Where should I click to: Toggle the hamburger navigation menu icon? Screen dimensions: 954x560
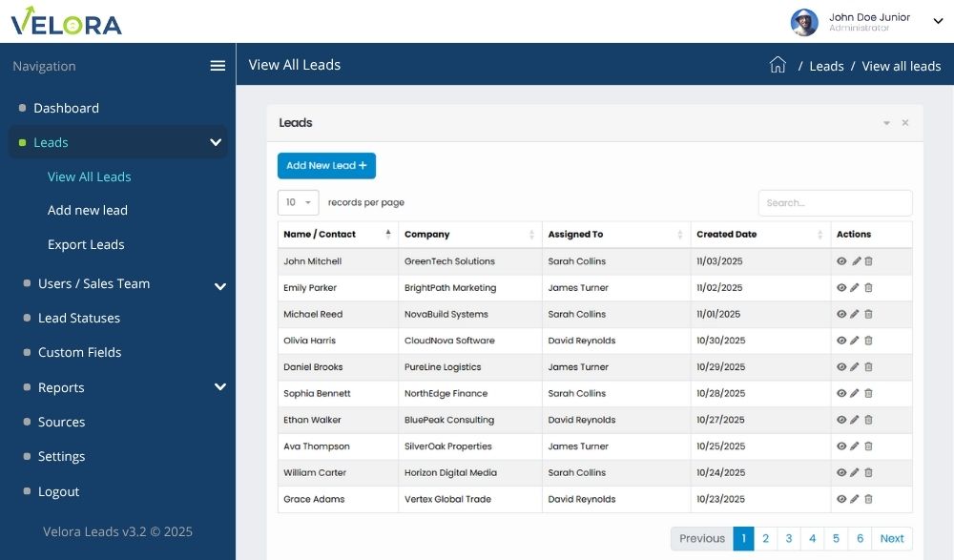click(x=218, y=66)
